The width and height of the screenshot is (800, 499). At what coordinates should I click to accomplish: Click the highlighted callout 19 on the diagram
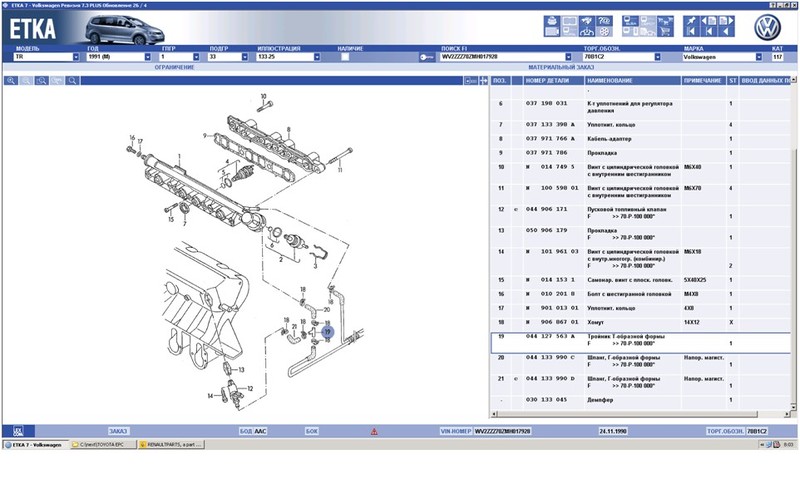coord(326,331)
